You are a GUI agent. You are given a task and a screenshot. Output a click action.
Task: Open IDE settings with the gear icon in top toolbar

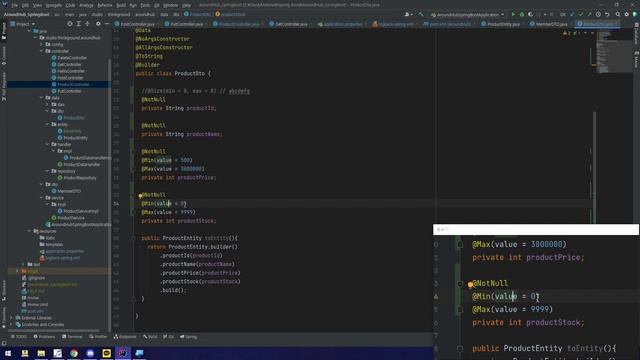click(x=627, y=14)
